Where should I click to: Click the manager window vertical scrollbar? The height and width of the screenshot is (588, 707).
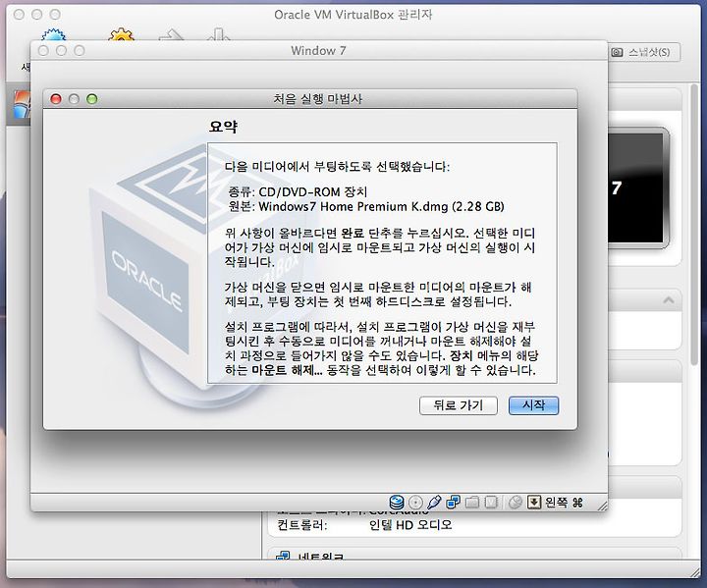point(695,226)
